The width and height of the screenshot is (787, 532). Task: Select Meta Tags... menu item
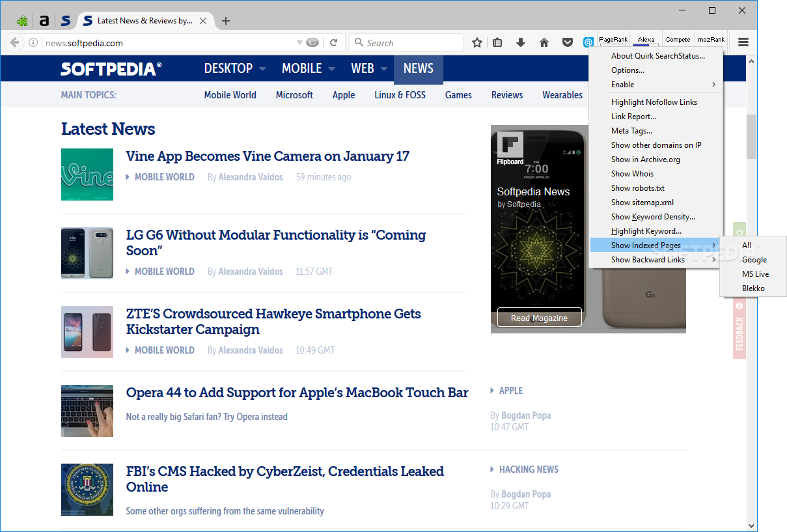tap(656, 131)
